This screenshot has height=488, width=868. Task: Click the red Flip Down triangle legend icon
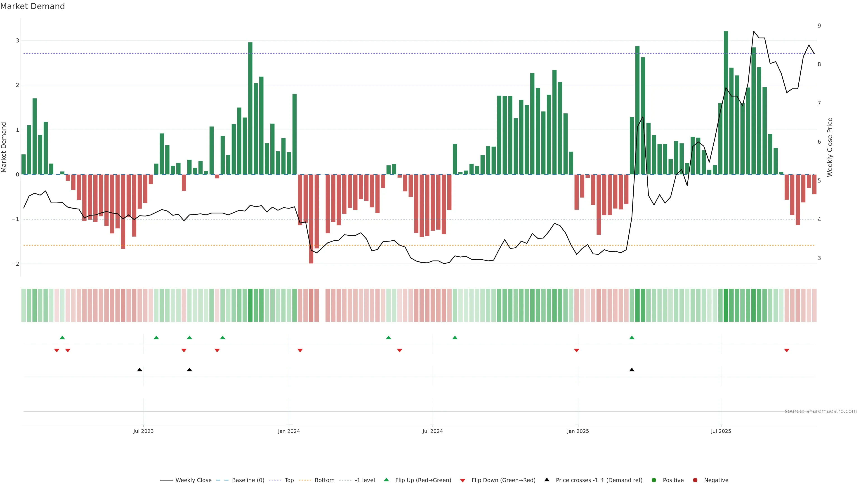[x=462, y=480]
